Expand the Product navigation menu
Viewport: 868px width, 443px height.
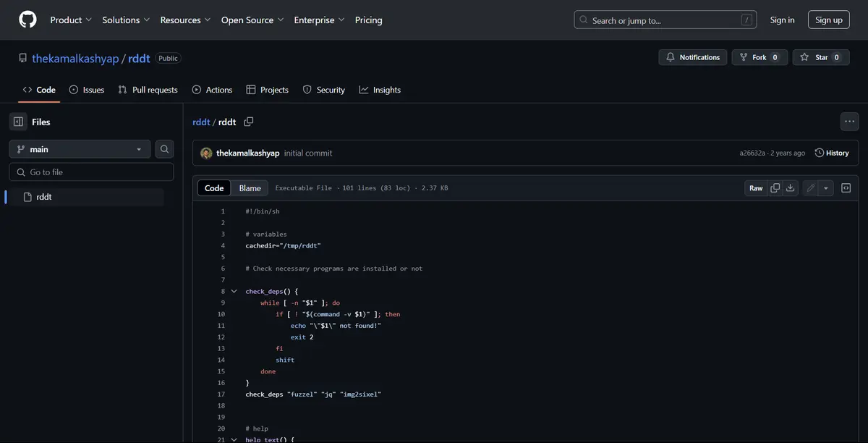click(71, 20)
